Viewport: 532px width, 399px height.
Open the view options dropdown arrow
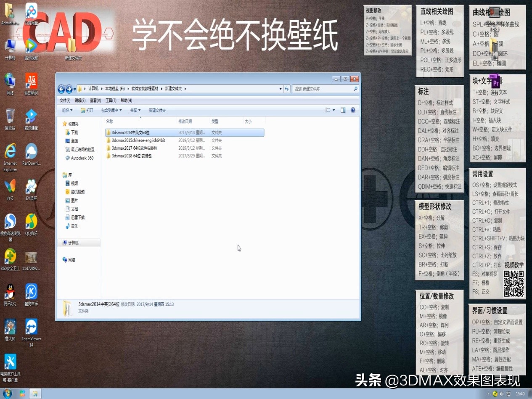tap(334, 110)
